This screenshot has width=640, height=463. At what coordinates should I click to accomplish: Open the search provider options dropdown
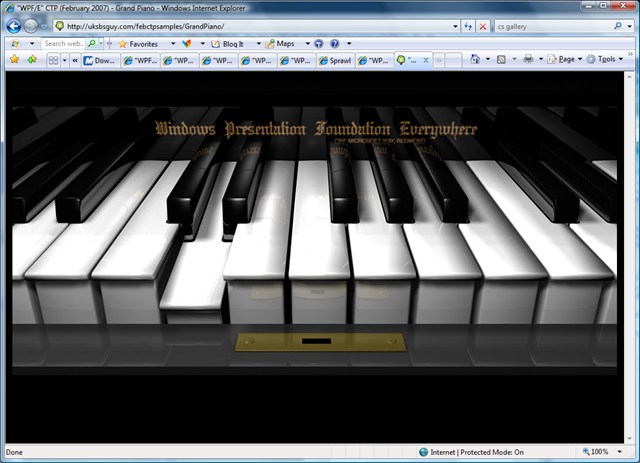630,27
